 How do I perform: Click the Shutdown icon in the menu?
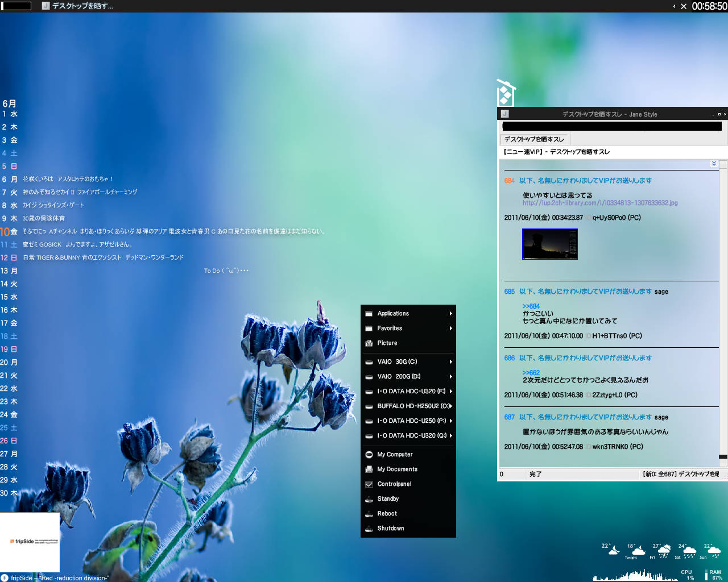(369, 529)
